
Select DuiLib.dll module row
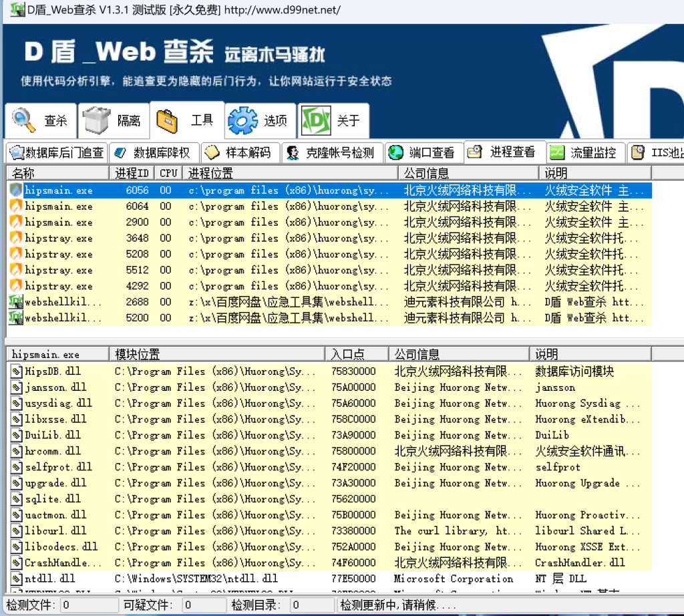pyautogui.click(x=329, y=435)
